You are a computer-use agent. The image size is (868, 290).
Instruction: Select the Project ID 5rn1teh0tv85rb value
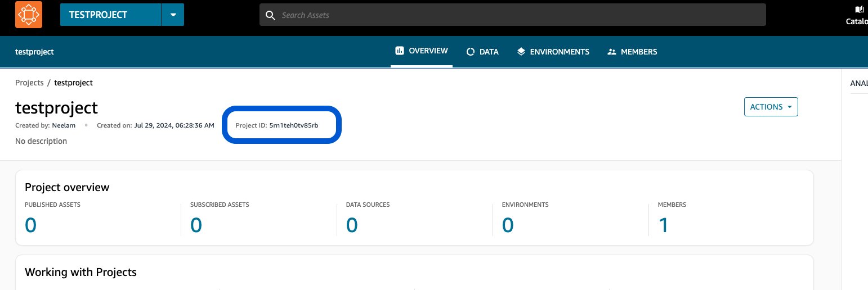[294, 125]
